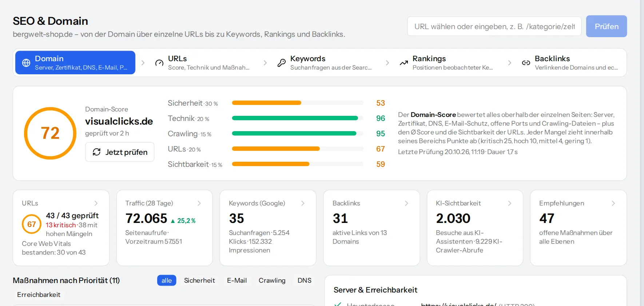Switch to the Backlinks tab
The width and height of the screenshot is (644, 306).
tap(571, 63)
